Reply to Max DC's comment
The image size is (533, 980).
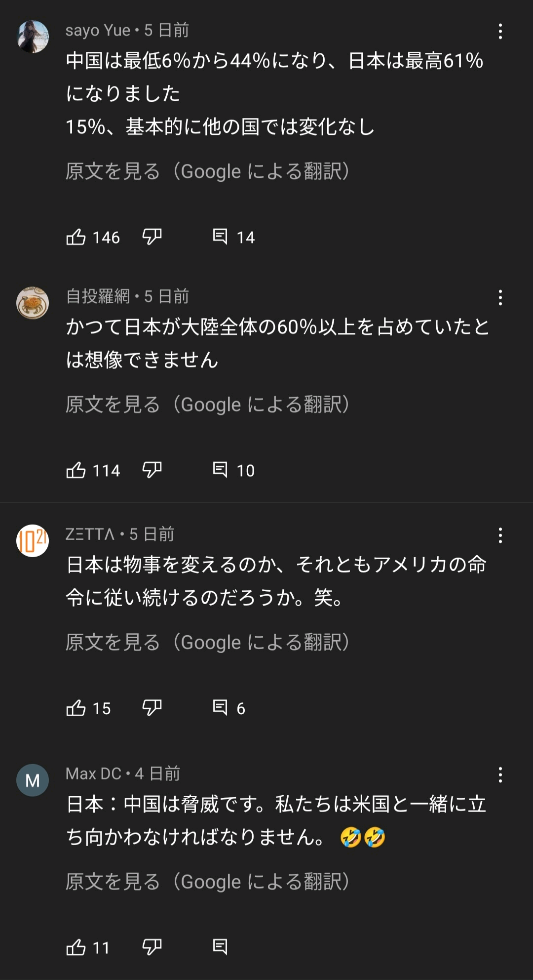click(x=220, y=947)
